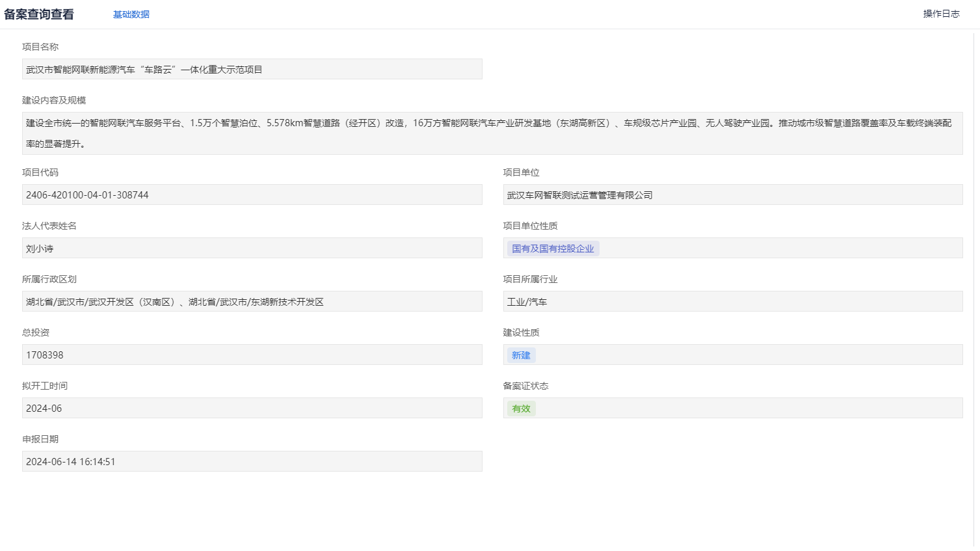Click the 拟开工时间 date field 2024-06

pos(252,409)
